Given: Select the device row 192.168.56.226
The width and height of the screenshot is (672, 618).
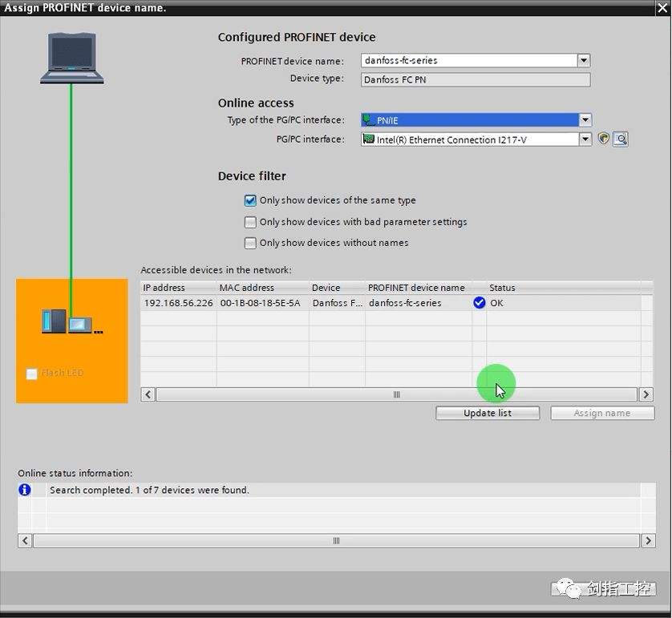Looking at the screenshot, I should point(178,303).
